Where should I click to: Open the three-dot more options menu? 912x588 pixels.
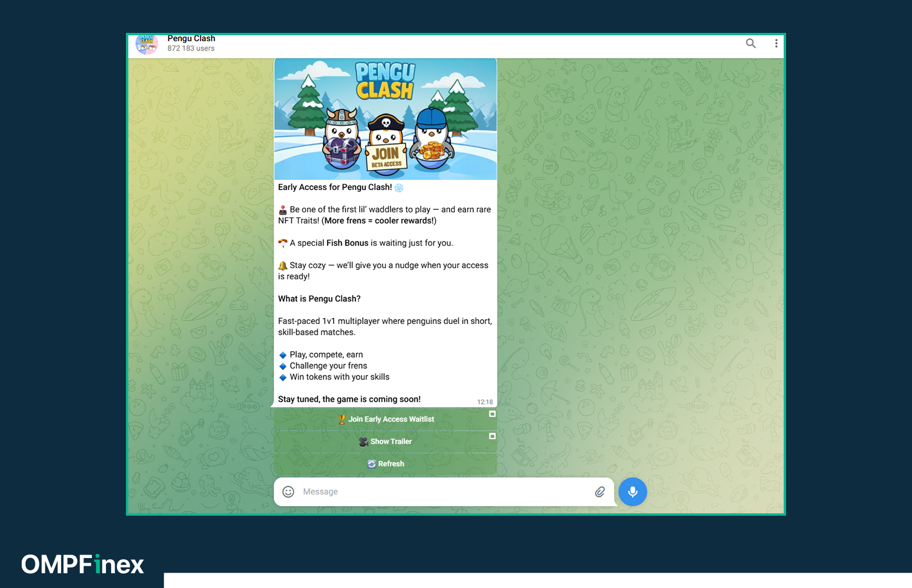776,44
